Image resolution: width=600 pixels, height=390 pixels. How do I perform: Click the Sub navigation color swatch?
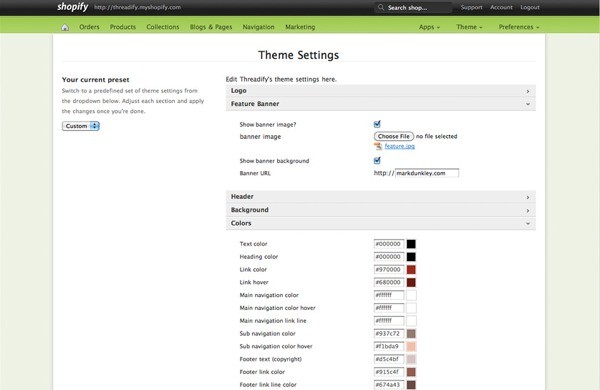[x=411, y=334]
